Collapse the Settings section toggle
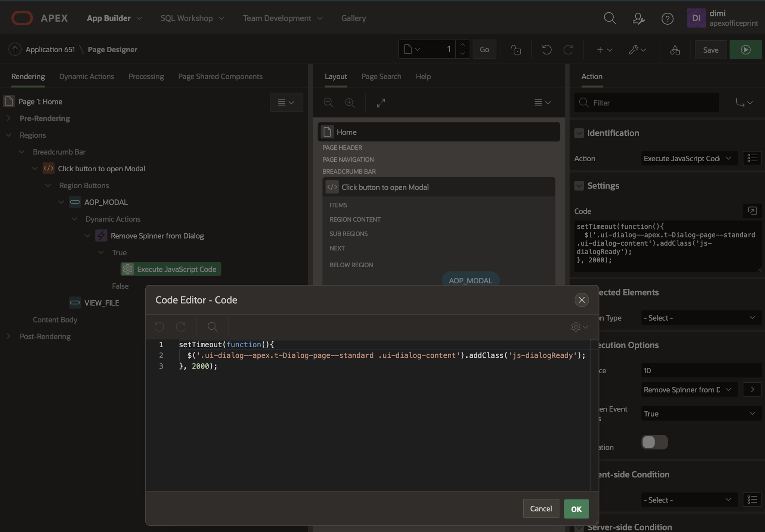The height and width of the screenshot is (532, 765). click(x=579, y=186)
